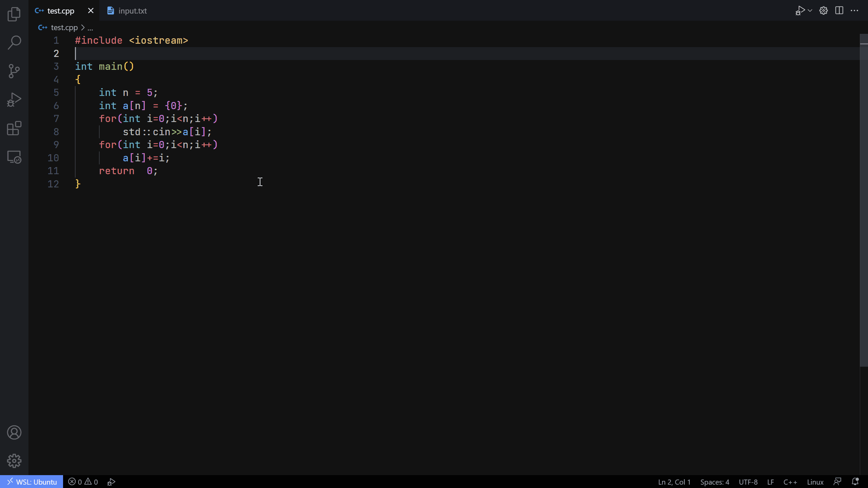Change indentation via Spaces: 4

[x=714, y=482]
